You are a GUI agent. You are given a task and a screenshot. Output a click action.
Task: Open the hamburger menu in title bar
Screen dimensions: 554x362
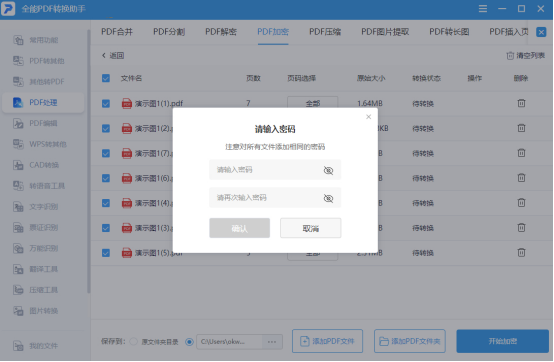pos(483,8)
